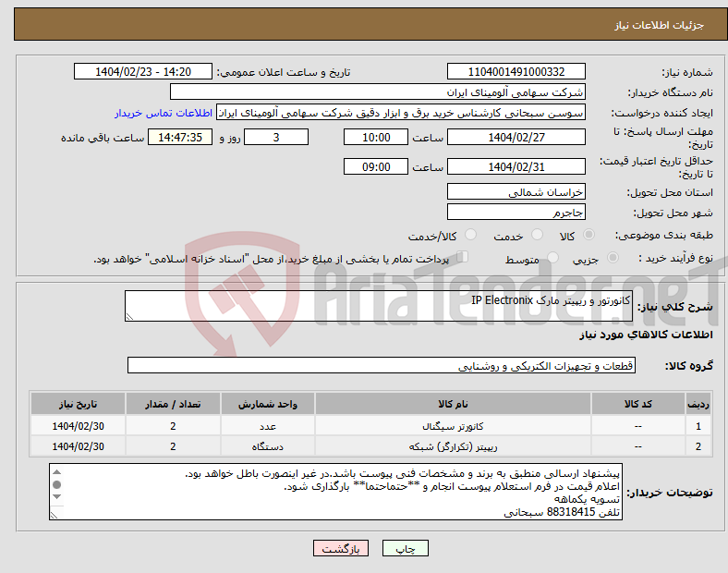Click the need date of کانورتر سیگنال row
This screenshot has height=573, width=728.
pyautogui.click(x=78, y=426)
